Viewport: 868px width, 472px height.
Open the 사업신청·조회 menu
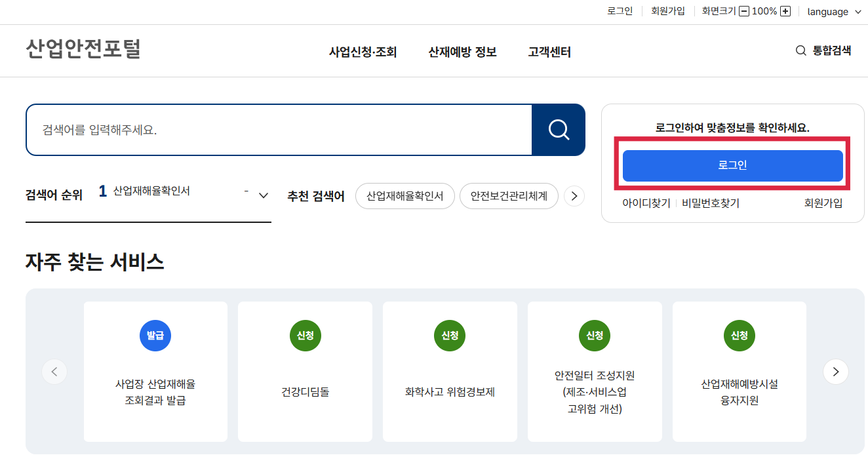[x=363, y=52]
